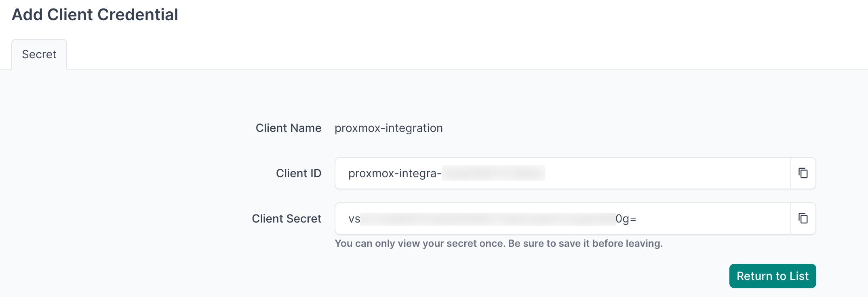868x297 pixels.
Task: Select the Secret tab label
Action: (39, 54)
